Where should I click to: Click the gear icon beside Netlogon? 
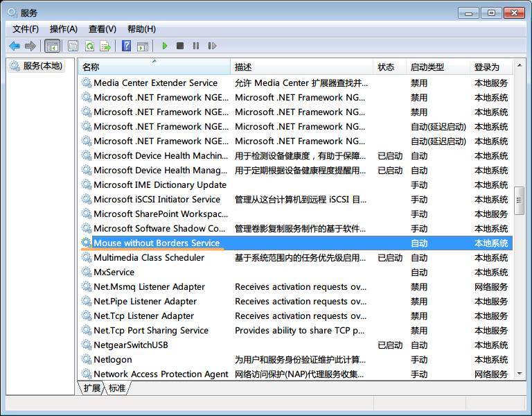pyautogui.click(x=87, y=359)
